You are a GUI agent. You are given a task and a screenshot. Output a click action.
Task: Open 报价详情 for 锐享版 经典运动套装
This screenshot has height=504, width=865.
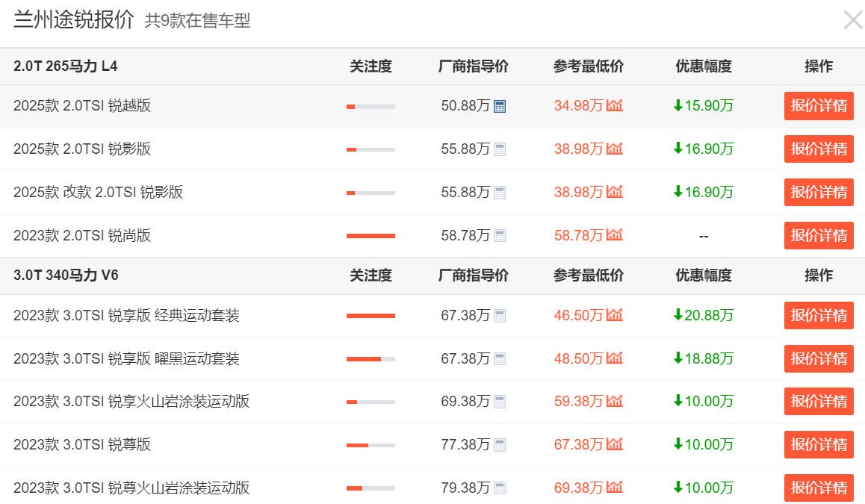tap(819, 315)
